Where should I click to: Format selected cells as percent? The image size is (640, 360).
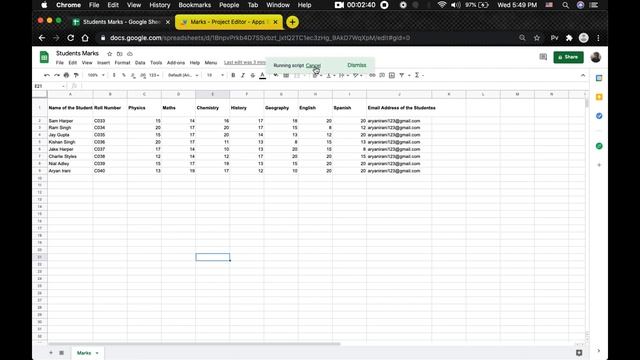124,75
